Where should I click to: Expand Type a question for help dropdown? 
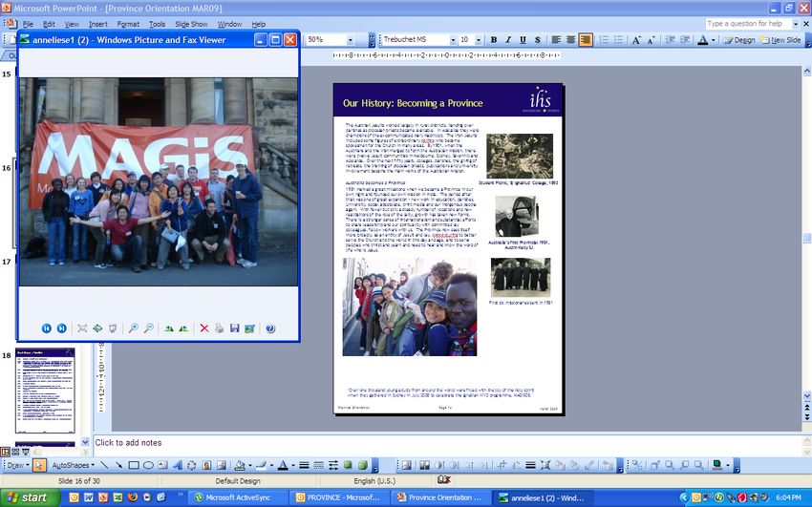pyautogui.click(x=796, y=24)
